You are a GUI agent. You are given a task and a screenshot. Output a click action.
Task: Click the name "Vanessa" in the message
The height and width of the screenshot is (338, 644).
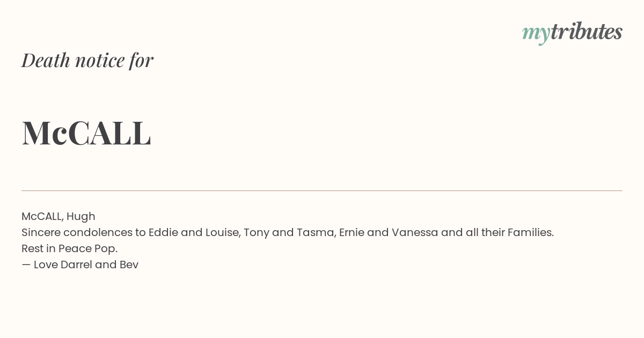click(x=415, y=232)
